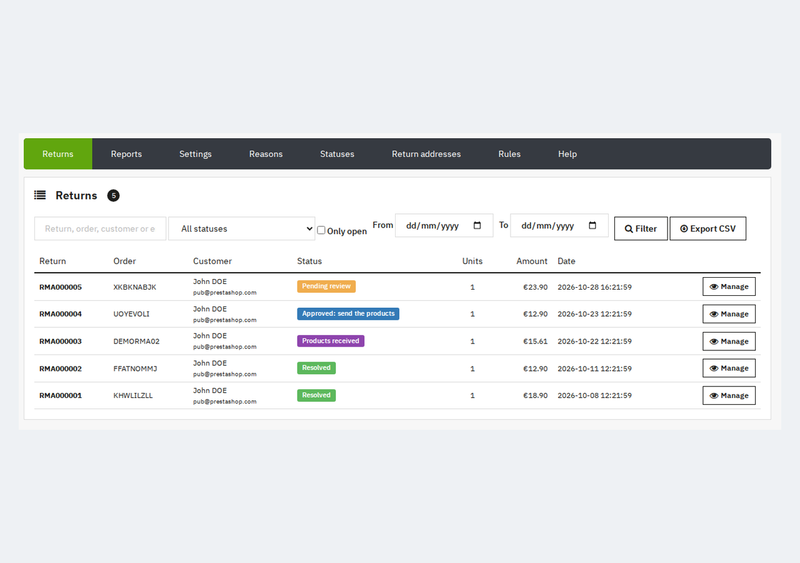Open the To date calendar picker icon
Image resolution: width=800 pixels, height=563 pixels.
coord(592,226)
